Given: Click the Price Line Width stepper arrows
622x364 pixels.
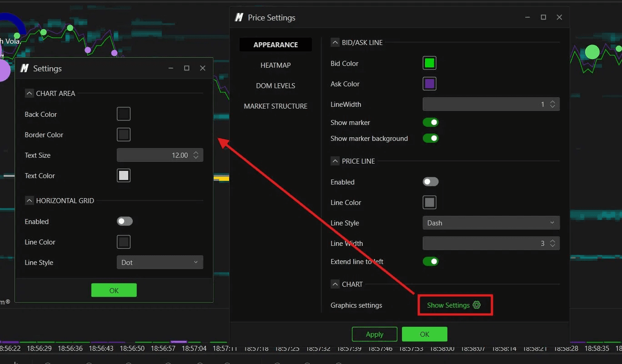Looking at the screenshot, I should click(552, 243).
